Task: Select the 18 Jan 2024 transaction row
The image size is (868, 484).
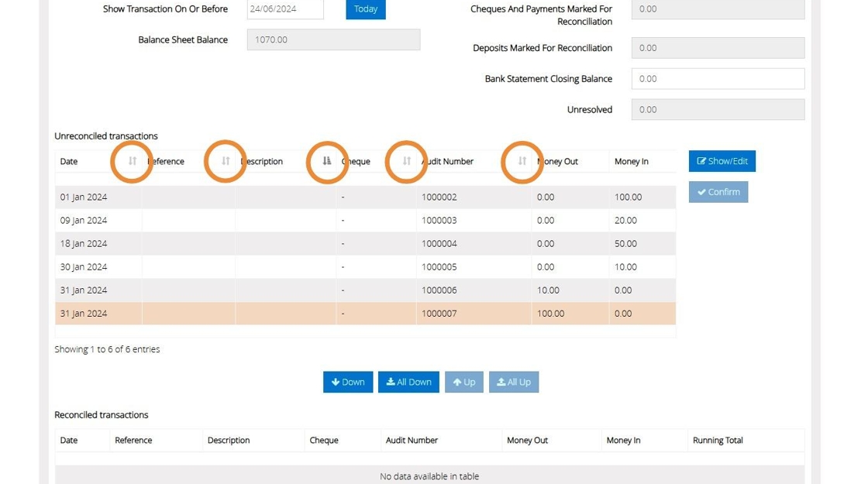Action: click(365, 243)
